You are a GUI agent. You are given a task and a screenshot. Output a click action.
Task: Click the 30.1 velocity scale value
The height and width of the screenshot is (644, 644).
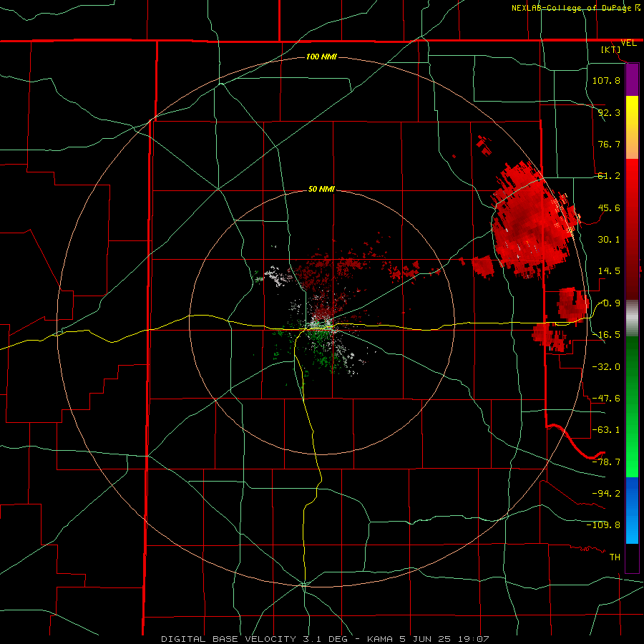(x=609, y=240)
